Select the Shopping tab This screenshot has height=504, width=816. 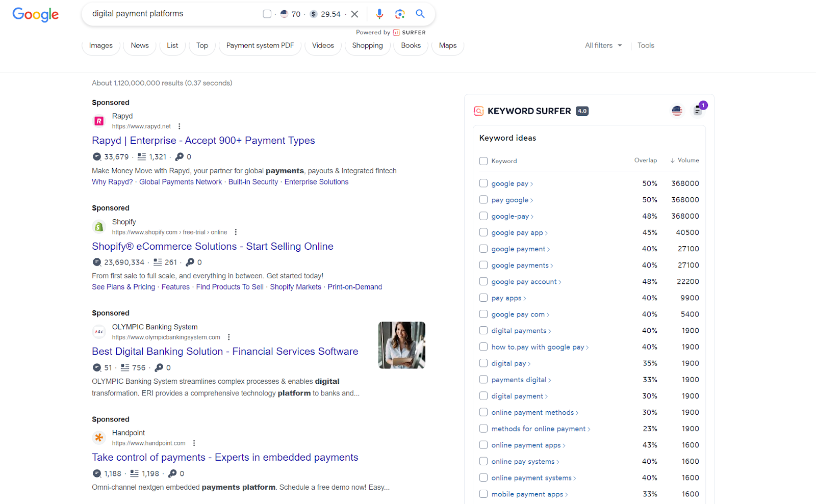click(x=367, y=45)
